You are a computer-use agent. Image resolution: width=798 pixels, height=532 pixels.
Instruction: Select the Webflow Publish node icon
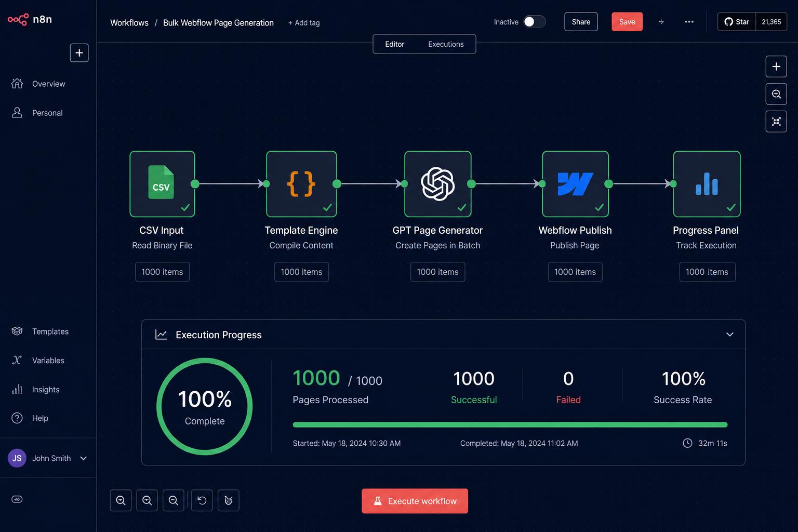575,184
